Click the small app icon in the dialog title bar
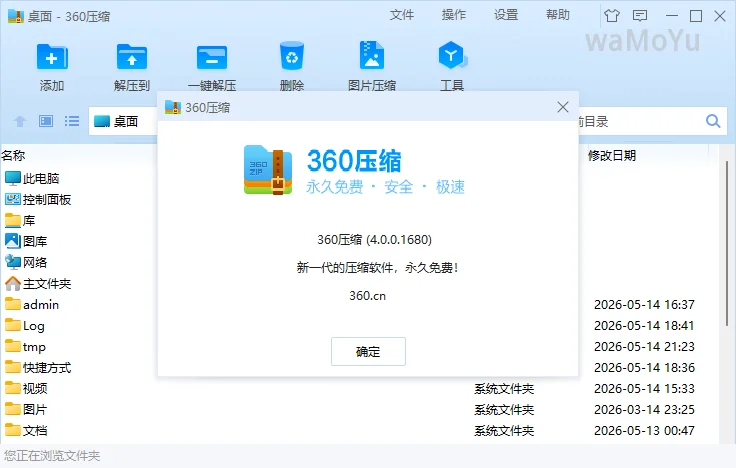 (173, 107)
